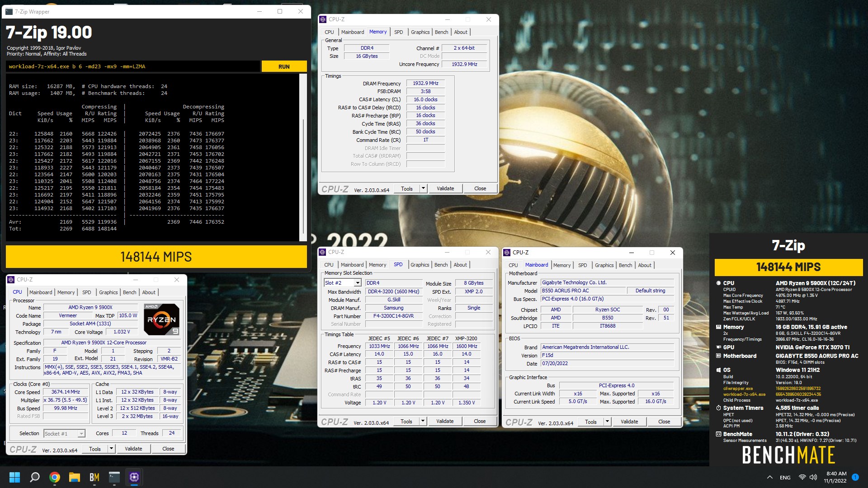Switch to SPD tab in Memory window

tap(398, 32)
